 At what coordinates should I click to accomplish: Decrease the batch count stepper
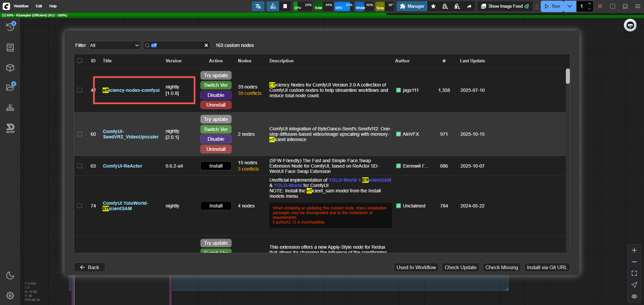click(589, 9)
